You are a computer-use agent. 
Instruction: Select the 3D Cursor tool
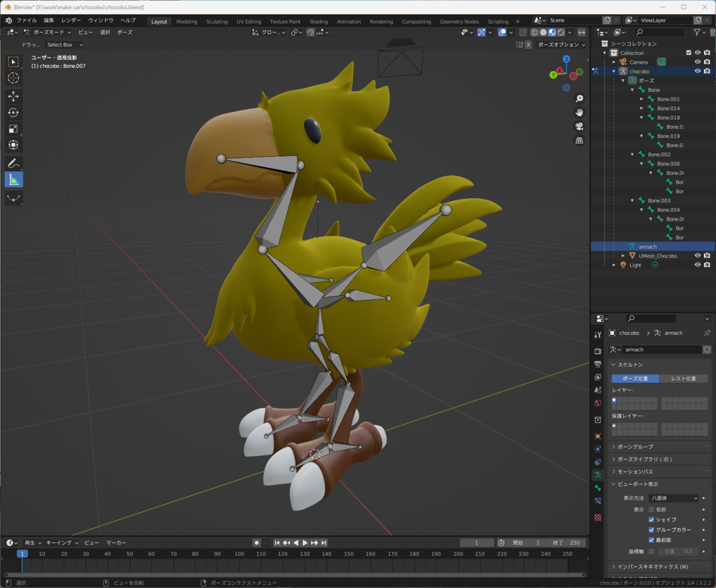click(14, 78)
